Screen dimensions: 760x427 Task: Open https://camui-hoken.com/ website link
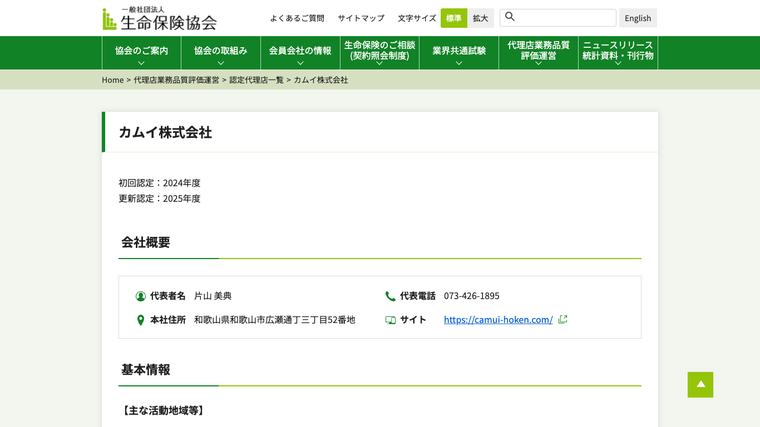coord(498,320)
